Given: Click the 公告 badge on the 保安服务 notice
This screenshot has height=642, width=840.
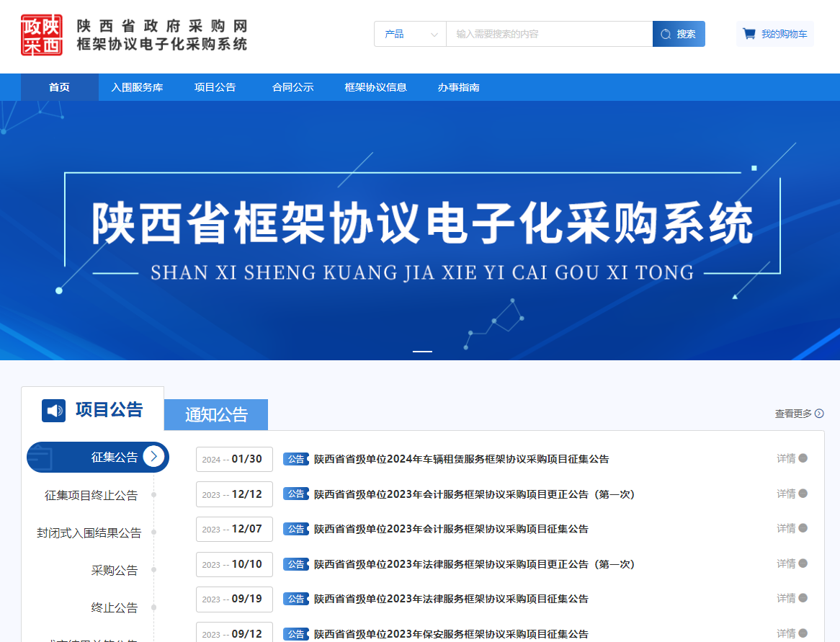Looking at the screenshot, I should coord(296,634).
